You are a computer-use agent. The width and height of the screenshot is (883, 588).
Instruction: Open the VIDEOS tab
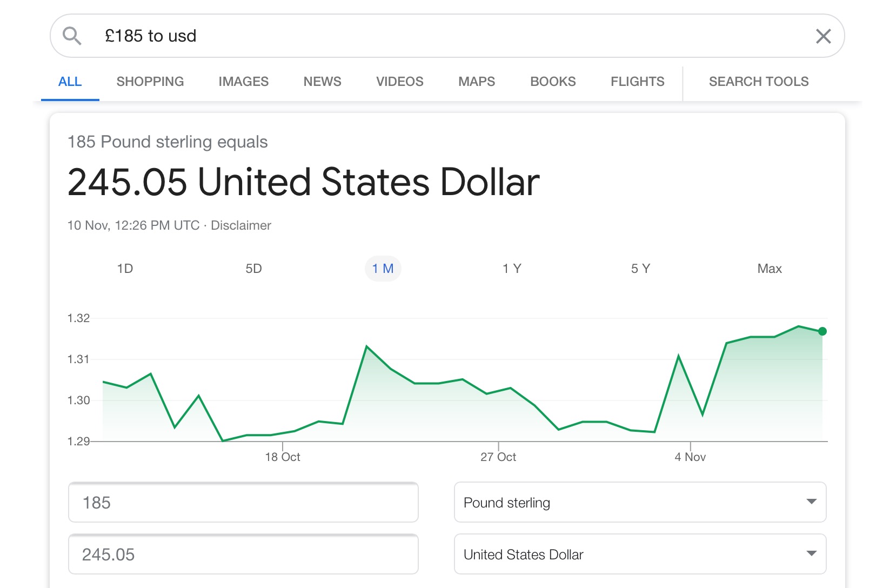(399, 82)
